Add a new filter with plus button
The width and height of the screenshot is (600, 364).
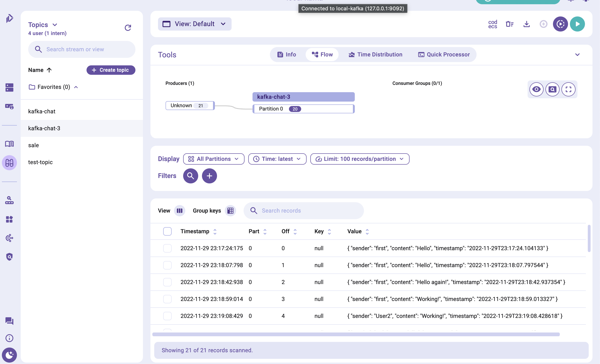tap(209, 176)
